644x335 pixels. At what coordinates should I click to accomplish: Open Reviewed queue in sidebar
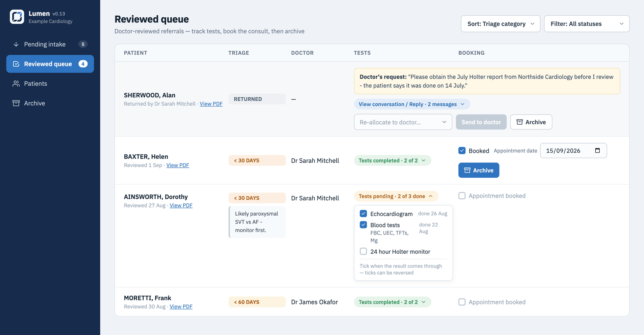50,64
